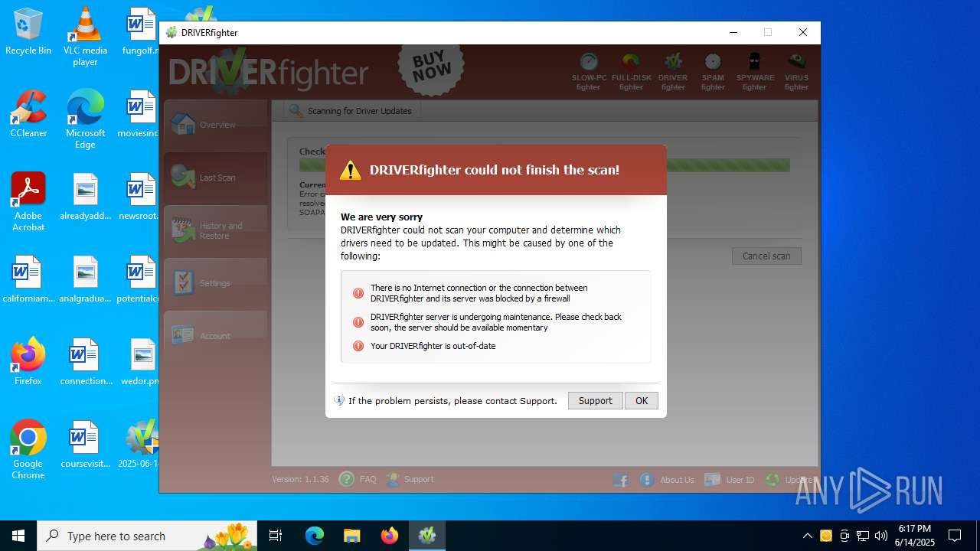Click the DRIVERfighter taskbar icon

tap(427, 536)
